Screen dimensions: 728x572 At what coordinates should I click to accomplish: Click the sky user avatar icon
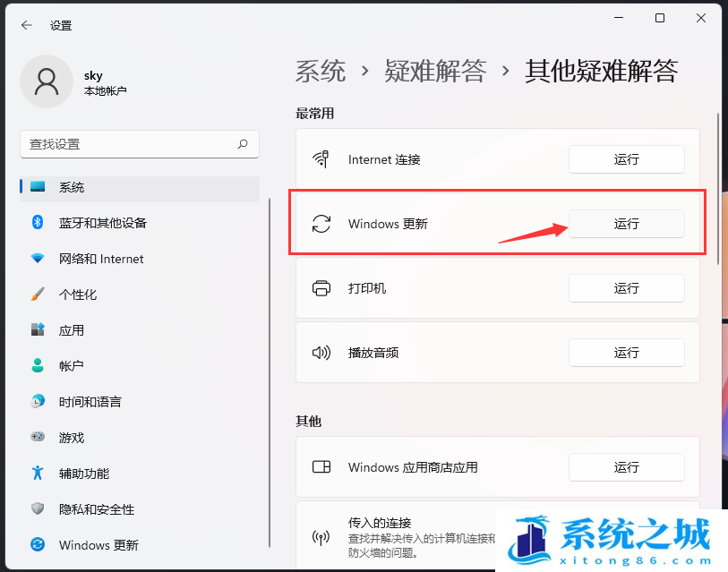pyautogui.click(x=46, y=81)
